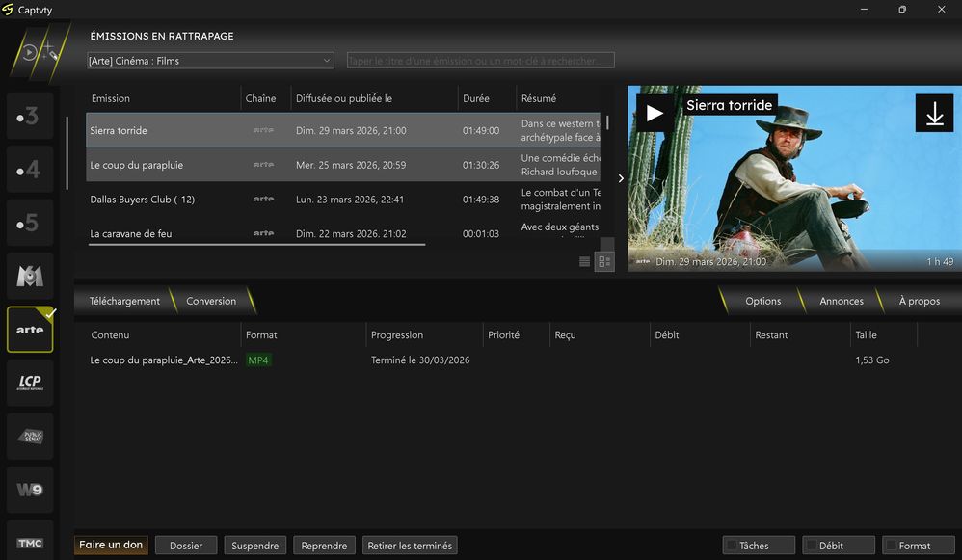Select the France 5 channel icon
This screenshot has width=962, height=560.
(30, 223)
